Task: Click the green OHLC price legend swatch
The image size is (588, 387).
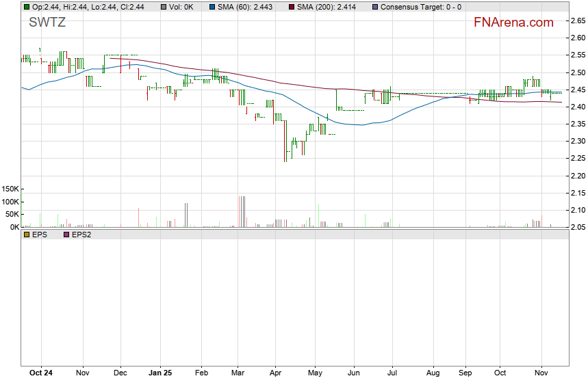Action: point(26,7)
